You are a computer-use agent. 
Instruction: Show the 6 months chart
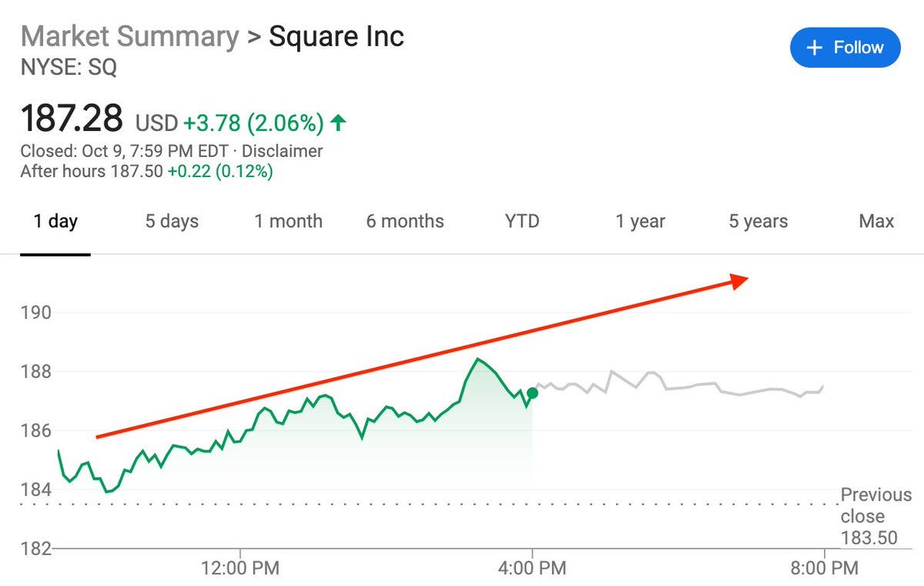[405, 222]
